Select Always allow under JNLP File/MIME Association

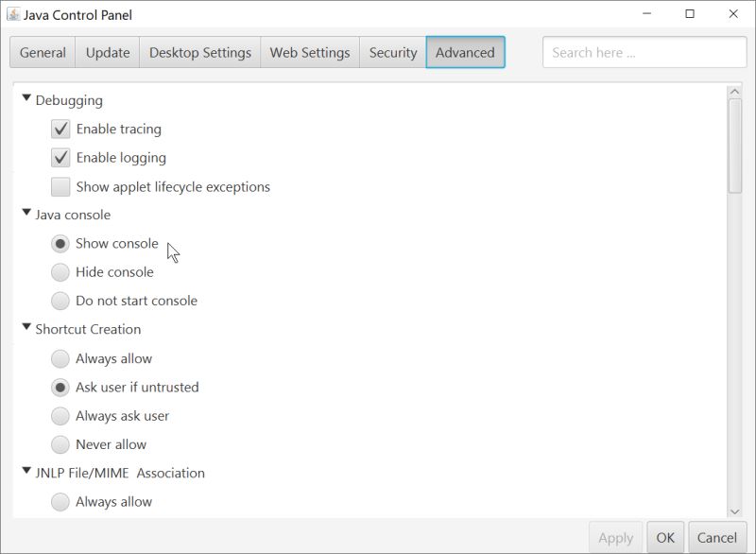pos(60,501)
